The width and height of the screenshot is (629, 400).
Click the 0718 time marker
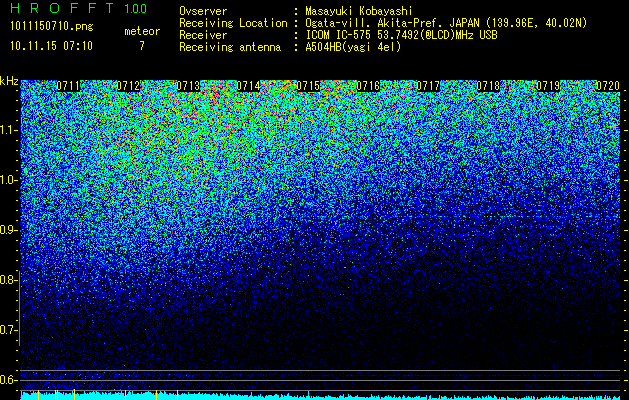coord(488,86)
